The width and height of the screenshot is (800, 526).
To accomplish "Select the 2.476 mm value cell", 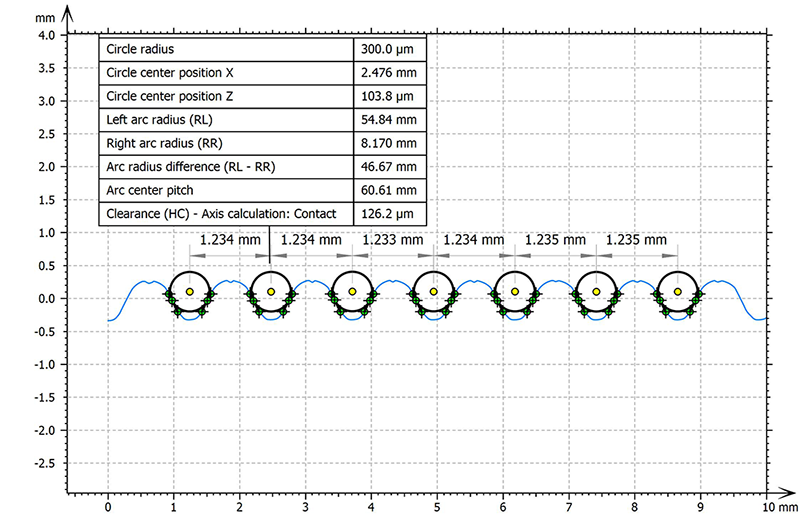I will (389, 72).
